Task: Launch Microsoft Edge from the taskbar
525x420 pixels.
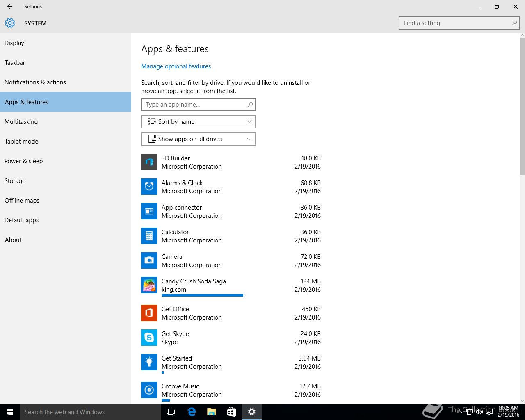Action: pyautogui.click(x=191, y=412)
